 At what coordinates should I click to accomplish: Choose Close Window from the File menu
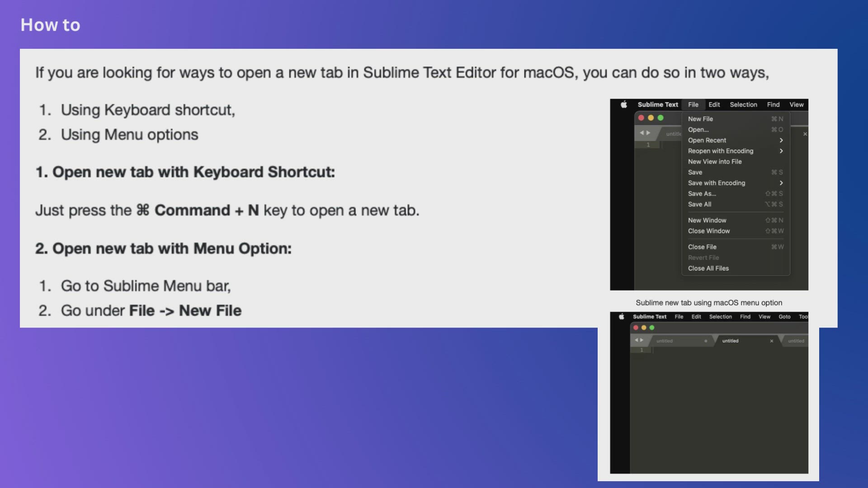pyautogui.click(x=736, y=231)
